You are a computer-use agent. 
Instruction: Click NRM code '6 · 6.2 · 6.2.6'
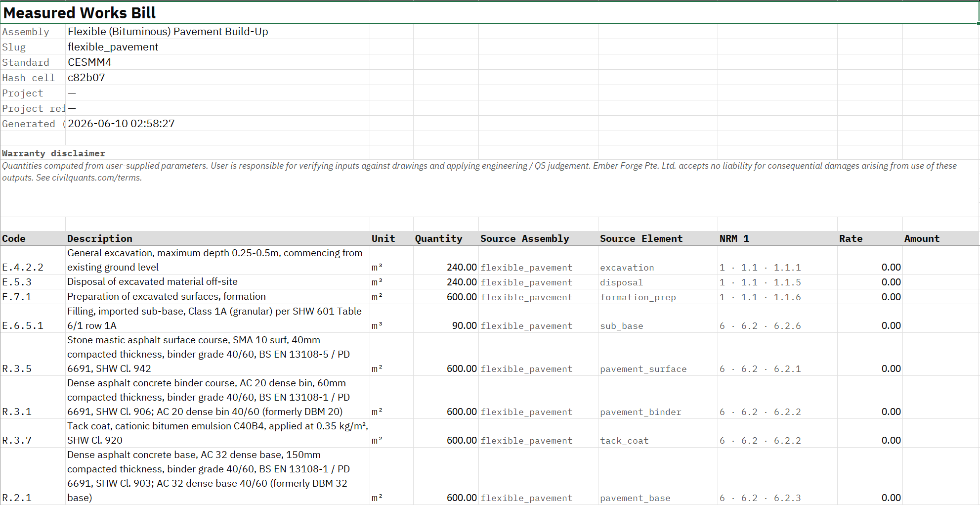point(777,319)
